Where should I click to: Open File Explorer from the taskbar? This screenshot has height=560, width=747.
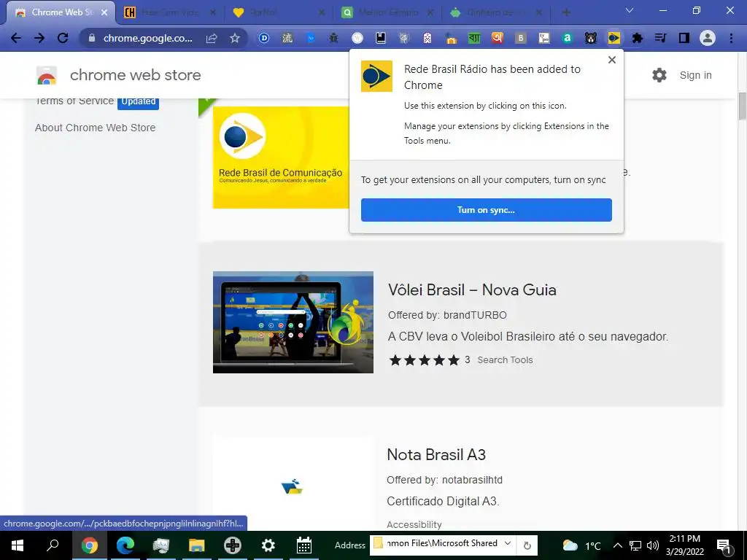click(x=196, y=545)
